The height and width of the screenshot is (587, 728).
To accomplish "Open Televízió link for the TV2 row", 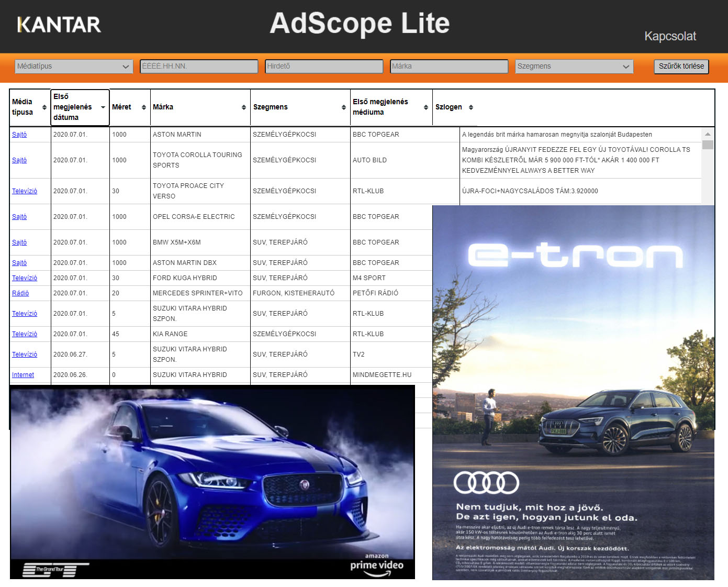I will tap(25, 355).
